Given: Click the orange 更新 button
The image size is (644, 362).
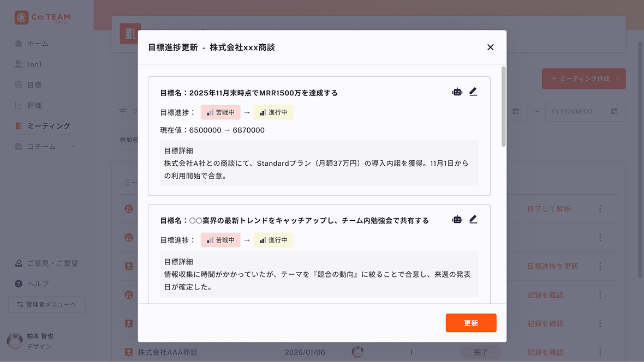Looking at the screenshot, I should pyautogui.click(x=470, y=323).
